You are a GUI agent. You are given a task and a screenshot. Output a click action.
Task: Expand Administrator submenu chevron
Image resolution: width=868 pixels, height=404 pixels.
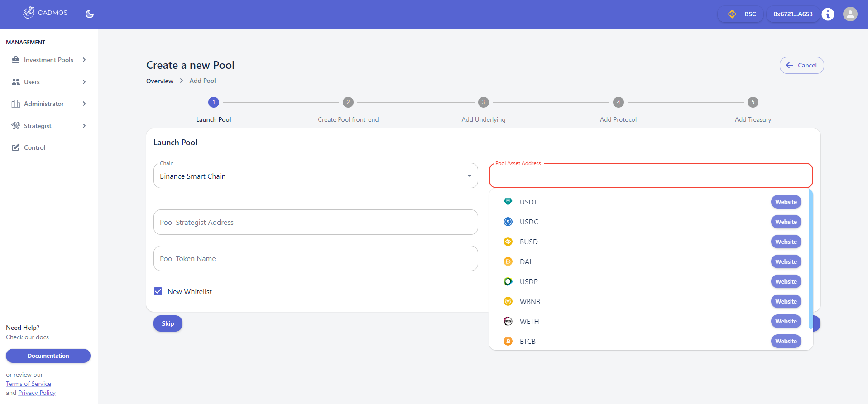(x=84, y=104)
